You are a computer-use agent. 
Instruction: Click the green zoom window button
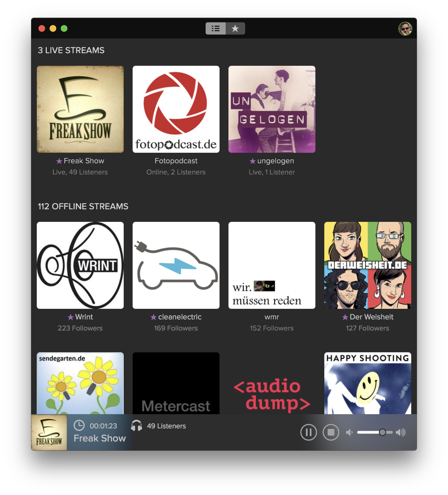click(x=64, y=28)
